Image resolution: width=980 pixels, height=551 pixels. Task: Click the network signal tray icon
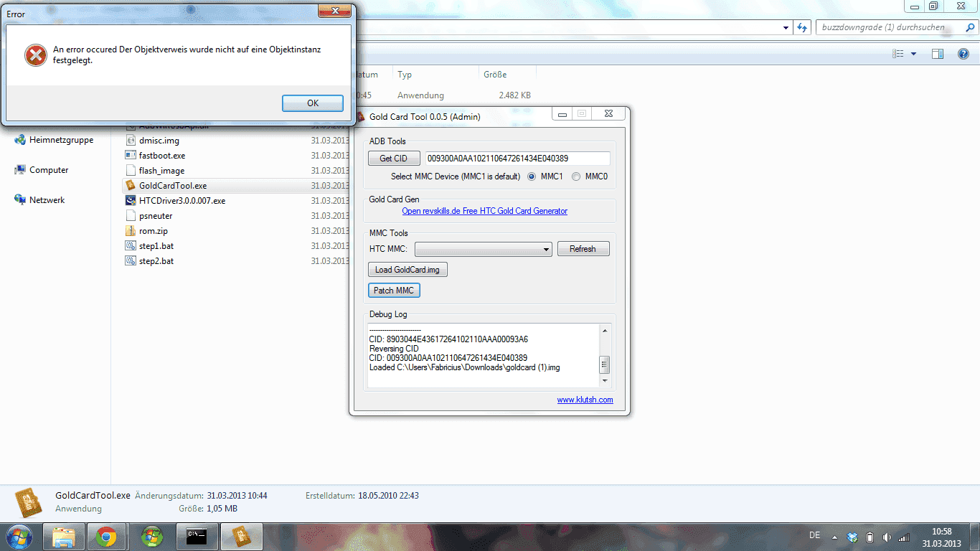pyautogui.click(x=904, y=537)
